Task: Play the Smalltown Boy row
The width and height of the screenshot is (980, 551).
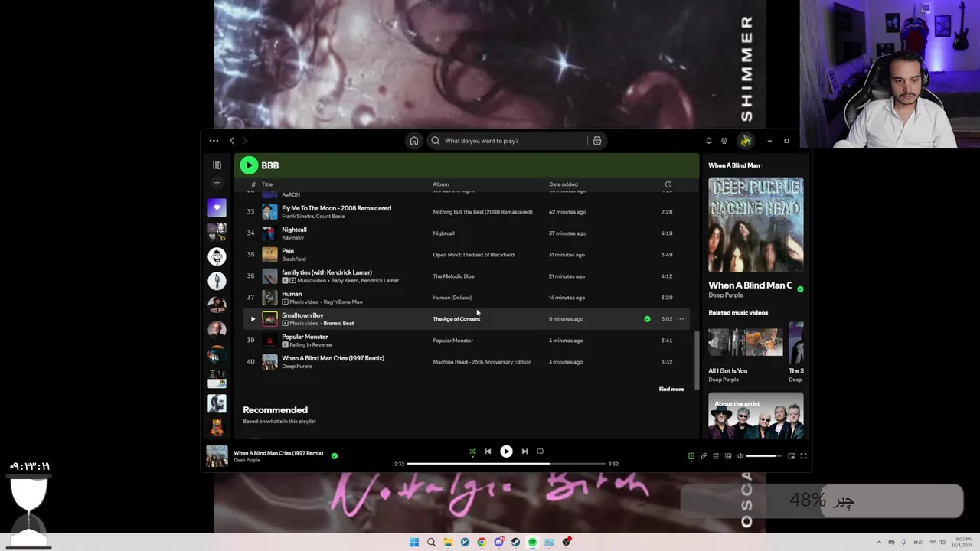Action: (x=253, y=319)
